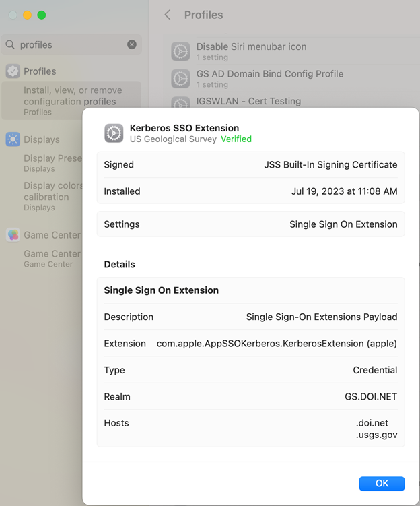Select the JSS Built-In Signing Certificate value
This screenshot has width=420, height=506.
(330, 164)
